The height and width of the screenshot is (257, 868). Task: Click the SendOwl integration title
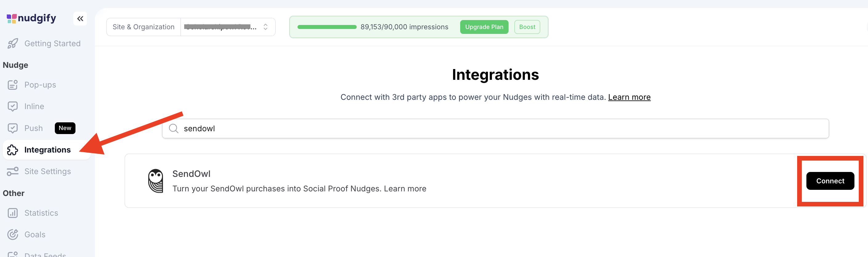click(191, 174)
